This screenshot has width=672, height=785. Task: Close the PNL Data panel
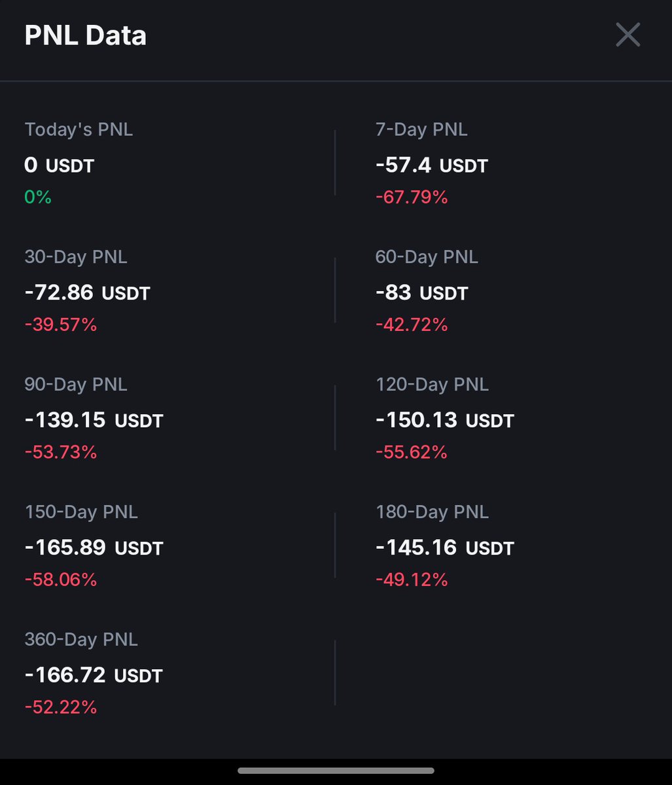click(x=628, y=35)
